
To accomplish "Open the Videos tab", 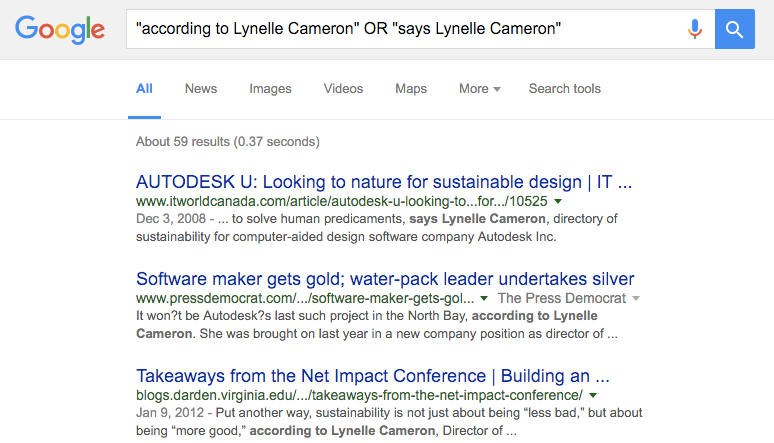I will point(343,89).
